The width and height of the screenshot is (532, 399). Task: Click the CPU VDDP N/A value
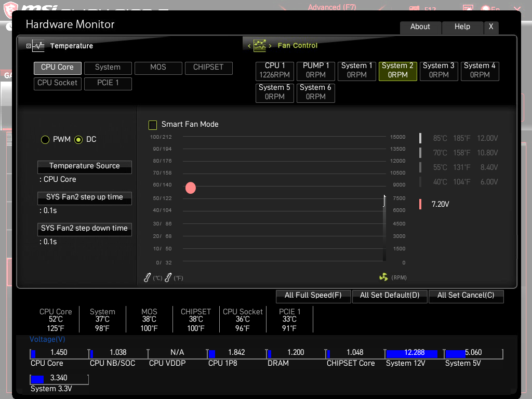(177, 353)
